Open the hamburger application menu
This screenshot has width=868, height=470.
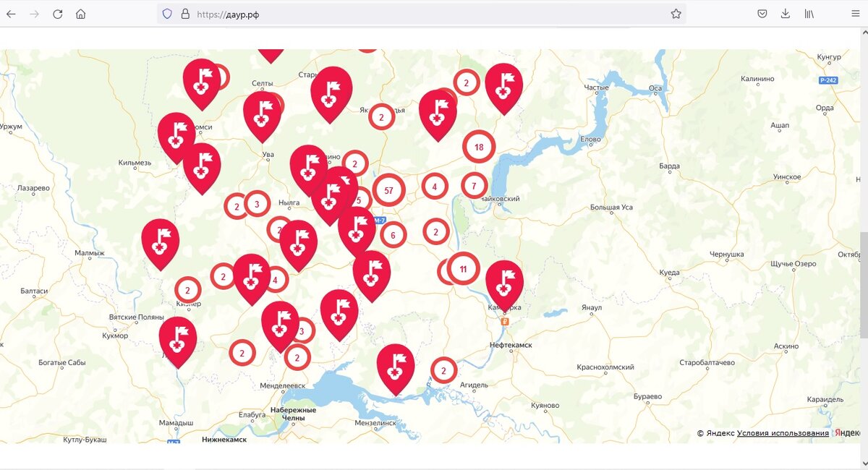pos(856,14)
